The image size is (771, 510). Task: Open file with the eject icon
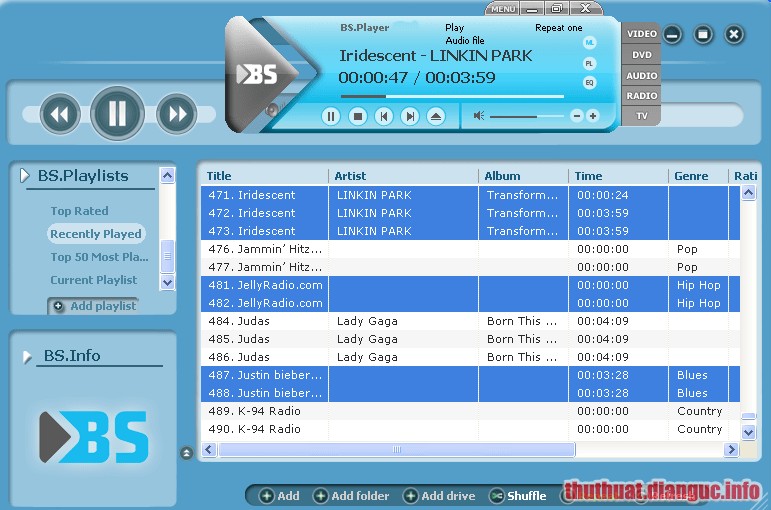click(x=436, y=117)
